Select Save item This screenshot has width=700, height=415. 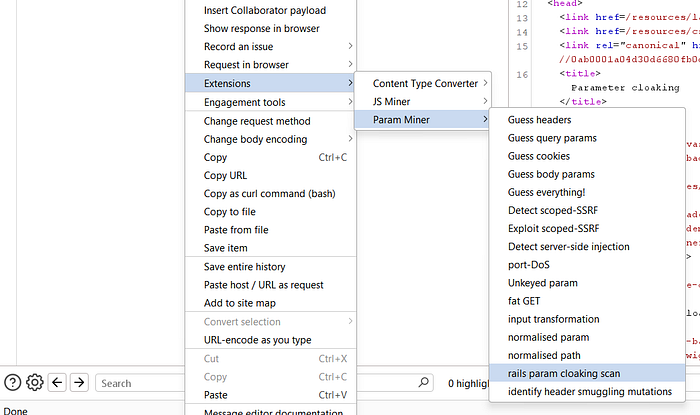[x=271, y=248]
